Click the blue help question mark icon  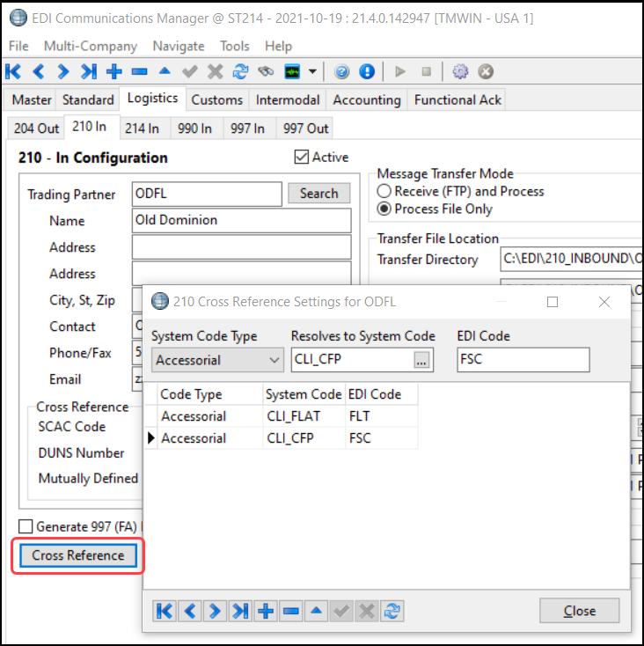point(342,71)
